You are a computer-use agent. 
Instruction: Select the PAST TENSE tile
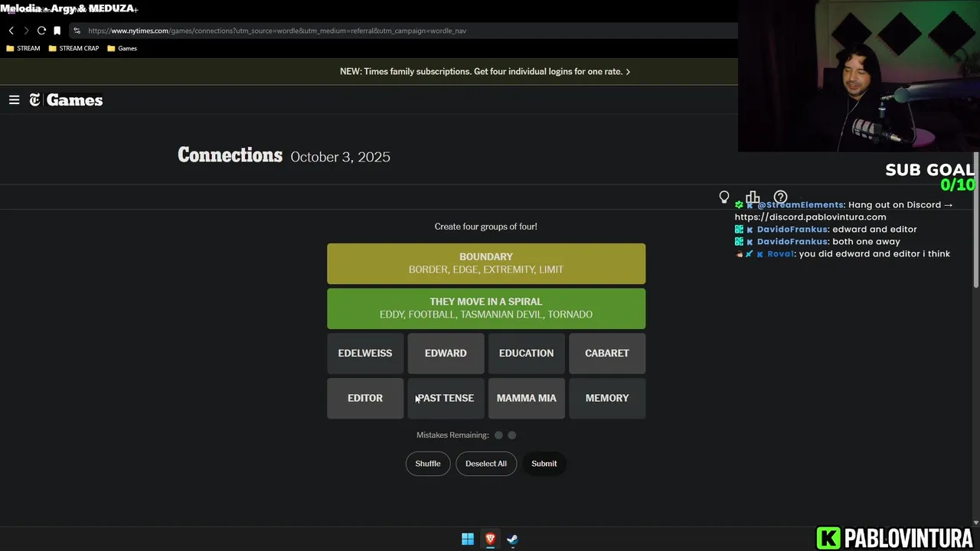(446, 398)
